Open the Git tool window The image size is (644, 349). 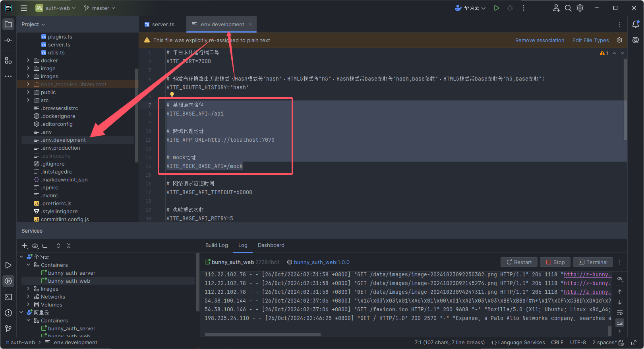8,328
